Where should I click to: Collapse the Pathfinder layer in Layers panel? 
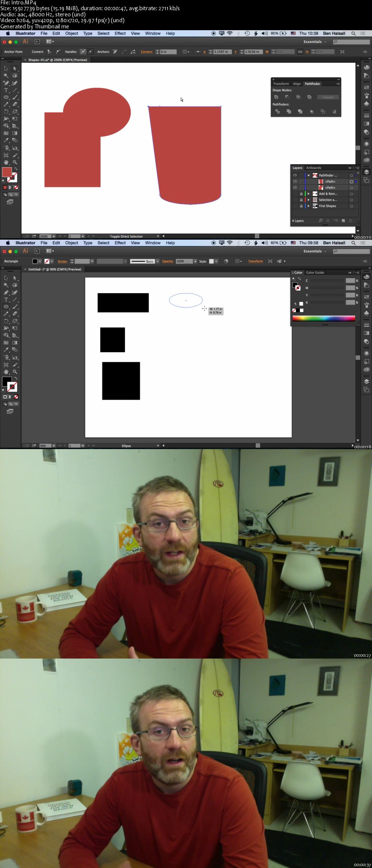point(309,175)
